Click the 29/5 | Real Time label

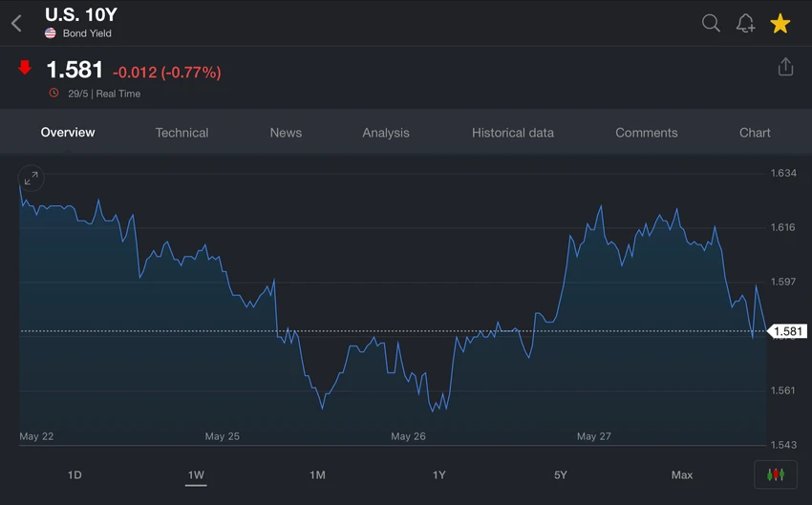point(104,94)
